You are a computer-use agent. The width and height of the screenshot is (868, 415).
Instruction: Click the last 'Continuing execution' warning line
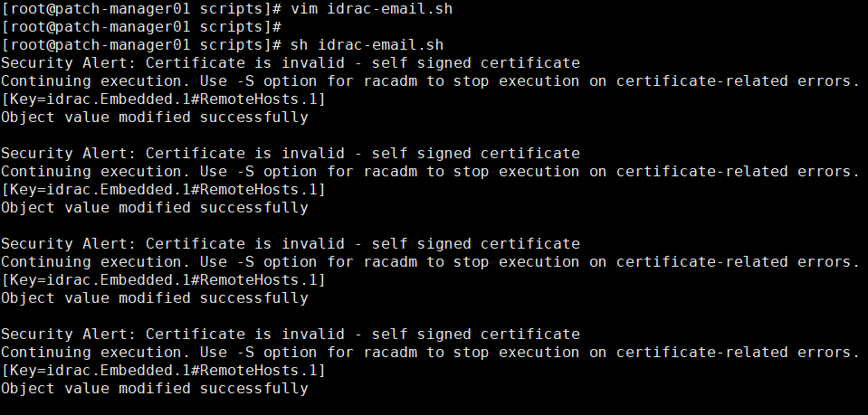[430, 353]
